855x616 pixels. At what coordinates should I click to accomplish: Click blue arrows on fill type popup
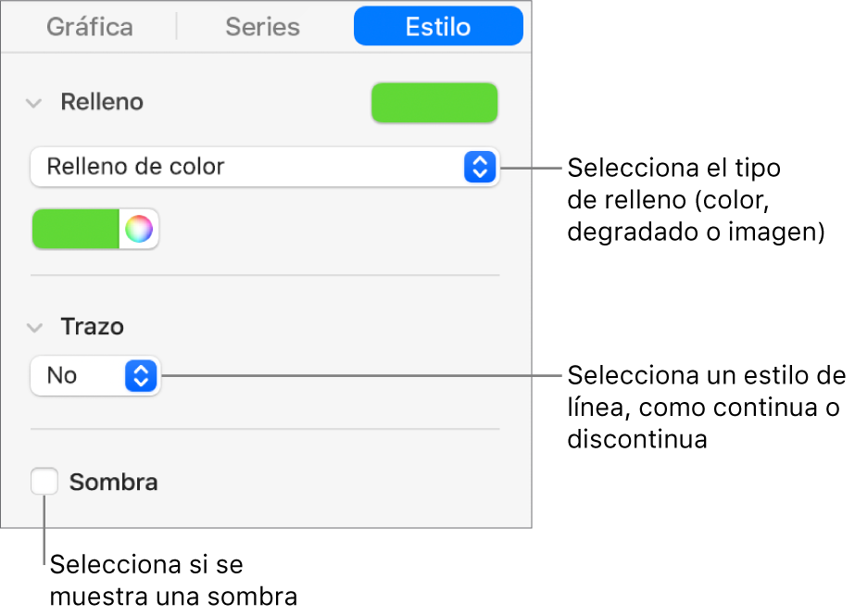[479, 168]
